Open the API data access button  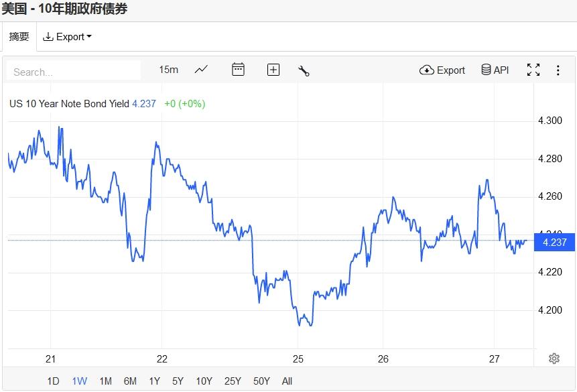[495, 70]
